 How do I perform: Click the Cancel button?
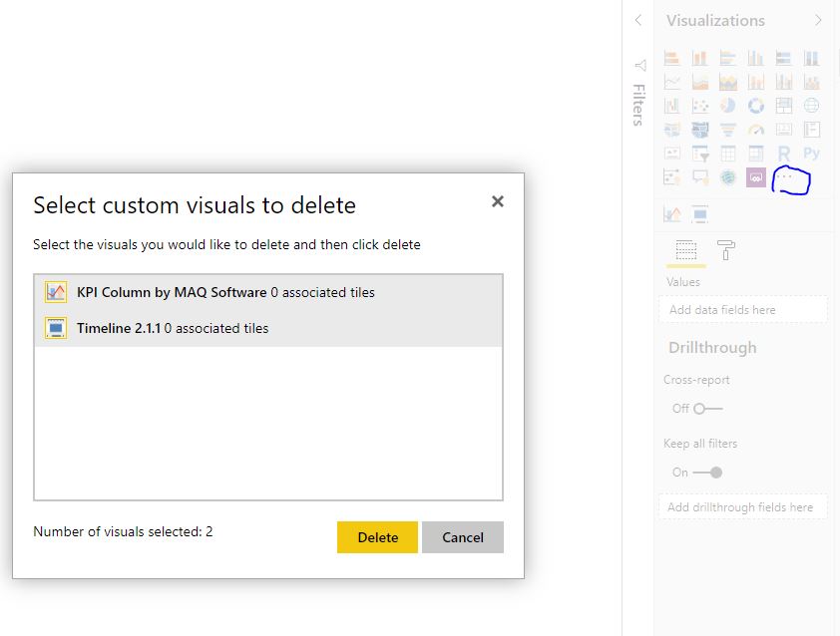(x=463, y=537)
